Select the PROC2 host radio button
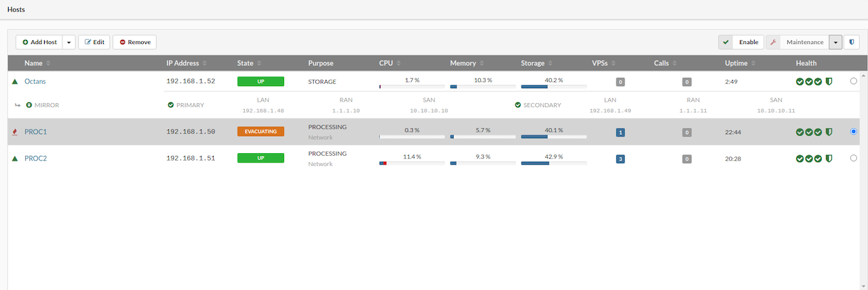Image resolution: width=868 pixels, height=290 pixels. (x=853, y=158)
